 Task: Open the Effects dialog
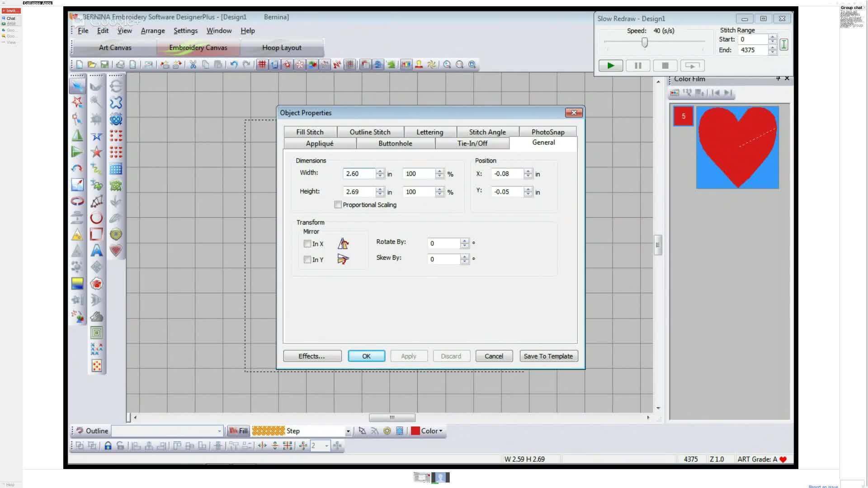click(311, 356)
